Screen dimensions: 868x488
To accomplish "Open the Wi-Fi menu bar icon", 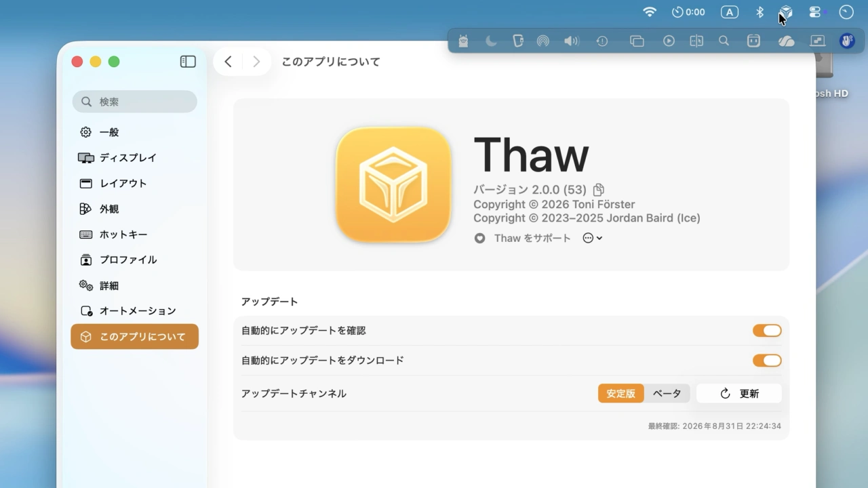I will [650, 12].
